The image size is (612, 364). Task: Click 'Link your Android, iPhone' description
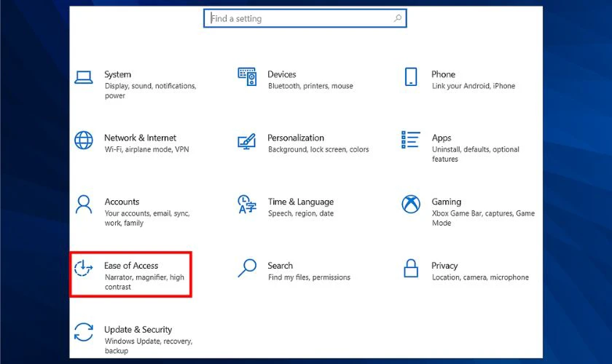coord(474,86)
